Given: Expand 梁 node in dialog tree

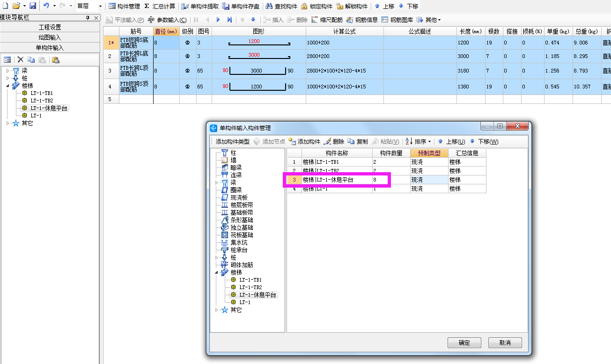Looking at the screenshot, I should click(216, 182).
